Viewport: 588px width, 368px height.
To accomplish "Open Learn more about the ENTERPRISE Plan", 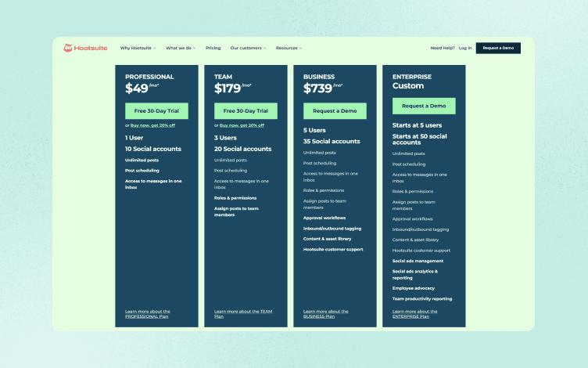I will coord(414,314).
